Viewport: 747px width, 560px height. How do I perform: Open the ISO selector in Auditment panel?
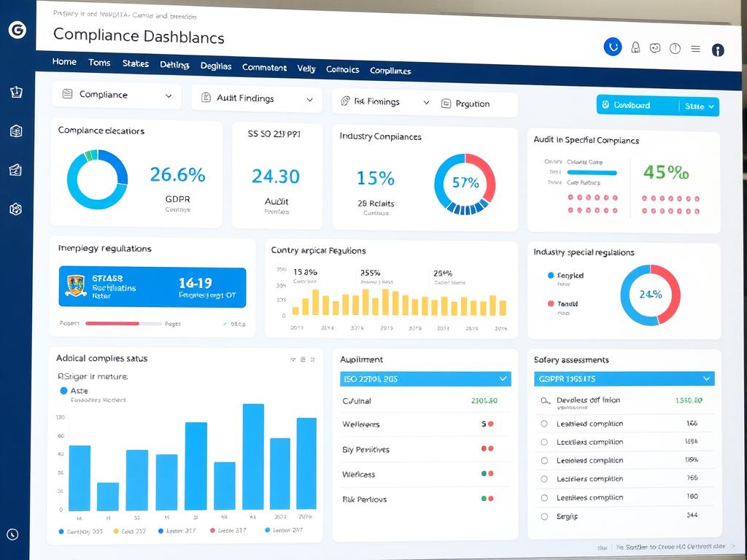[425, 378]
